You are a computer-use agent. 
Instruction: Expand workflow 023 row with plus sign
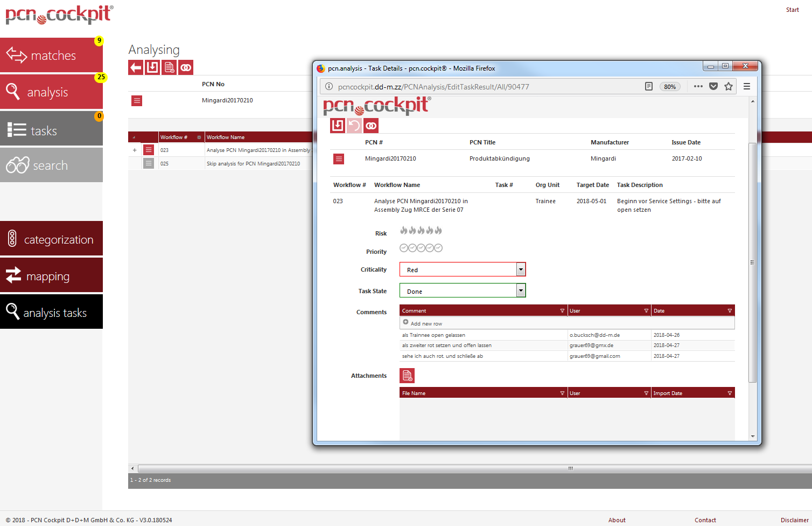pyautogui.click(x=135, y=150)
